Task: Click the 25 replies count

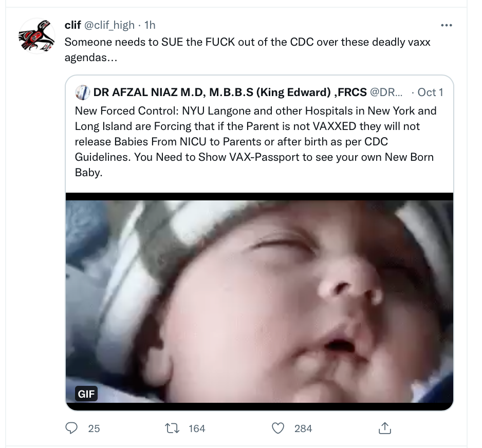Action: pyautogui.click(x=94, y=428)
